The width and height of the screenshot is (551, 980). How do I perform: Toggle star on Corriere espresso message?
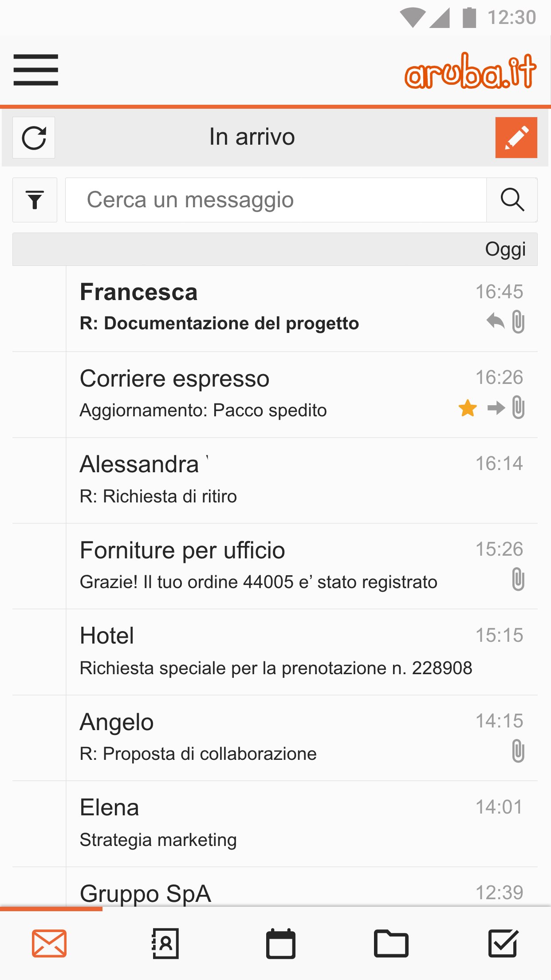[x=468, y=408]
